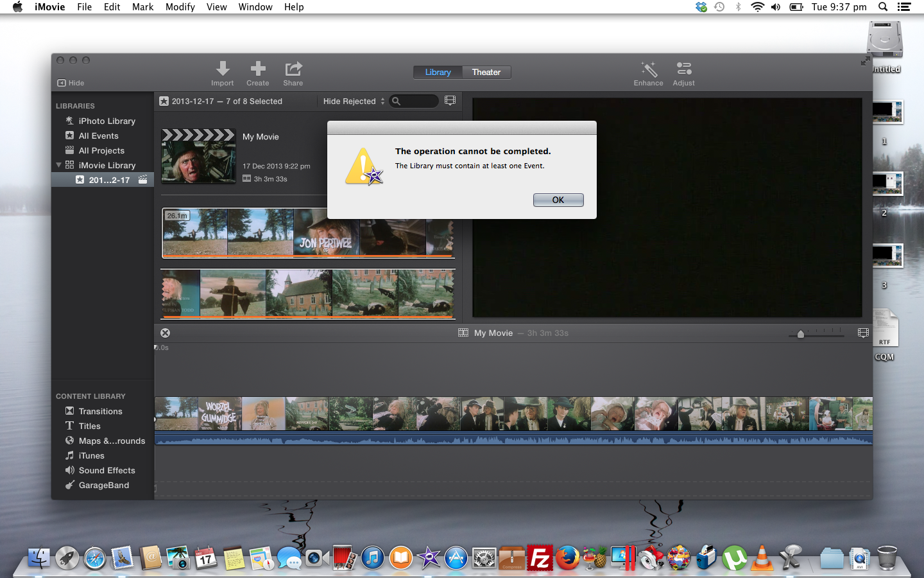Click clapperboard icon on 201...2-17 event
924x578 pixels.
[x=142, y=180]
